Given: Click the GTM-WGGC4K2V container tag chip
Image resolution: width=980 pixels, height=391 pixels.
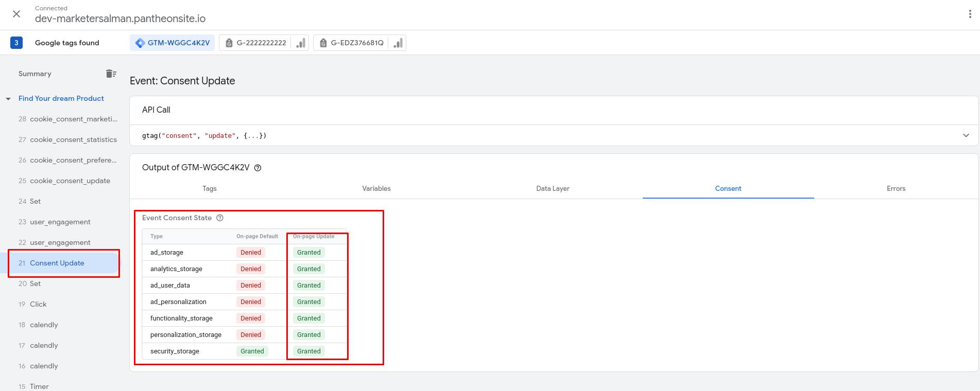Looking at the screenshot, I should [x=173, y=43].
